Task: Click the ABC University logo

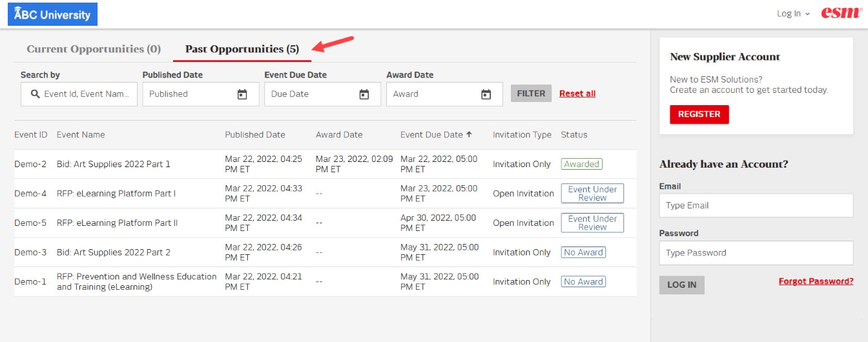Action: coord(52,14)
